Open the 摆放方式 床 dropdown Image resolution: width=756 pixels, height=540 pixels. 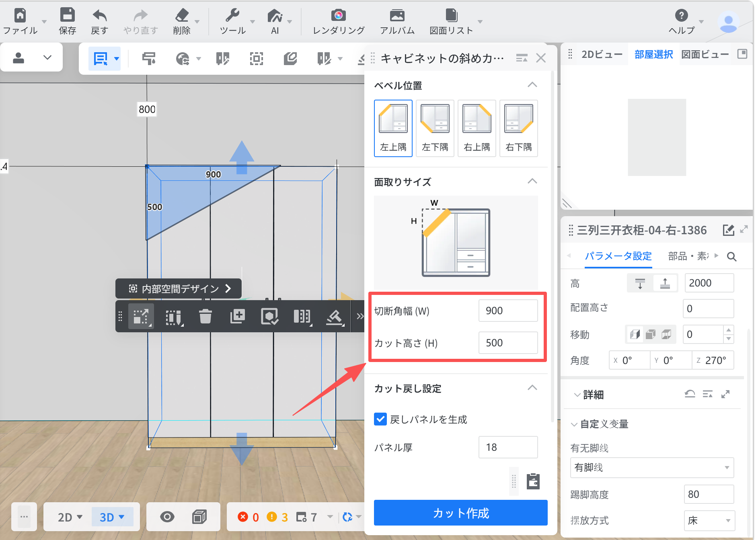tap(709, 521)
